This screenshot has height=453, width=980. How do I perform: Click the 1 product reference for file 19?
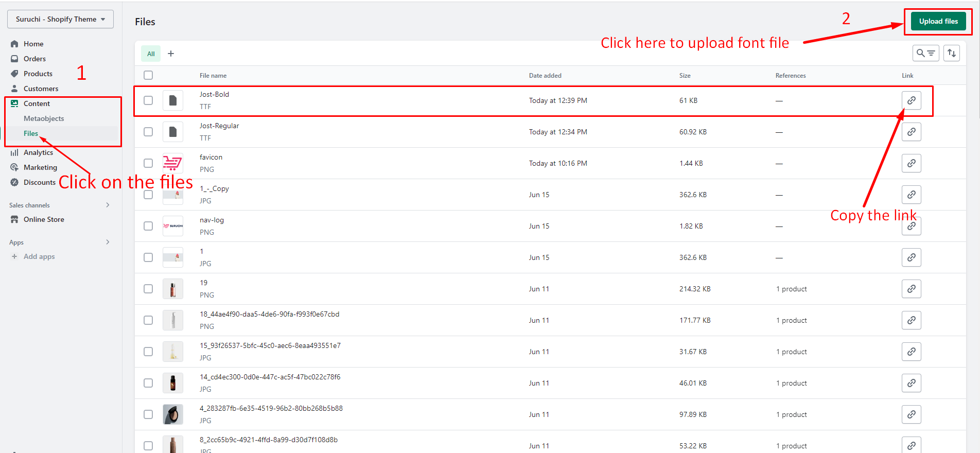[x=792, y=289]
